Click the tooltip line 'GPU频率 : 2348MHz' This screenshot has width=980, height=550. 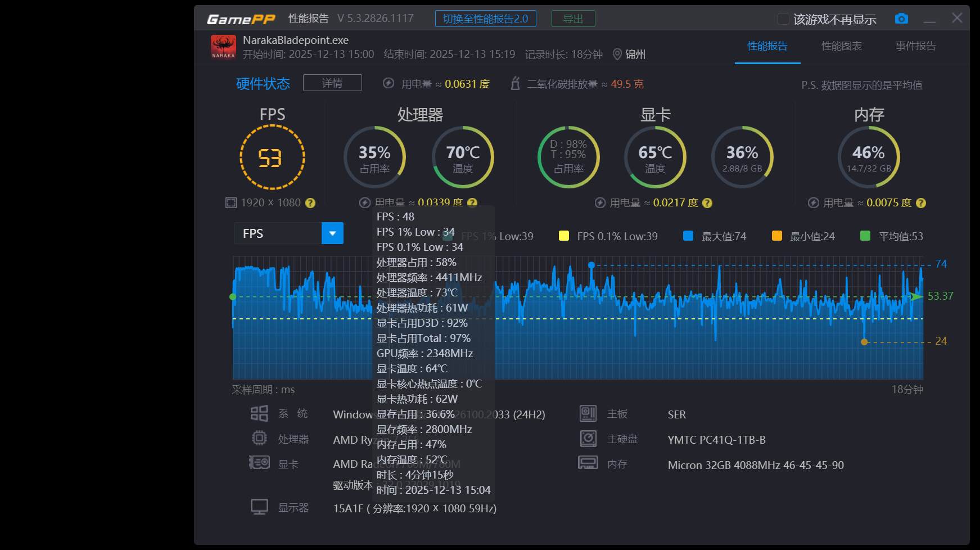pos(424,353)
